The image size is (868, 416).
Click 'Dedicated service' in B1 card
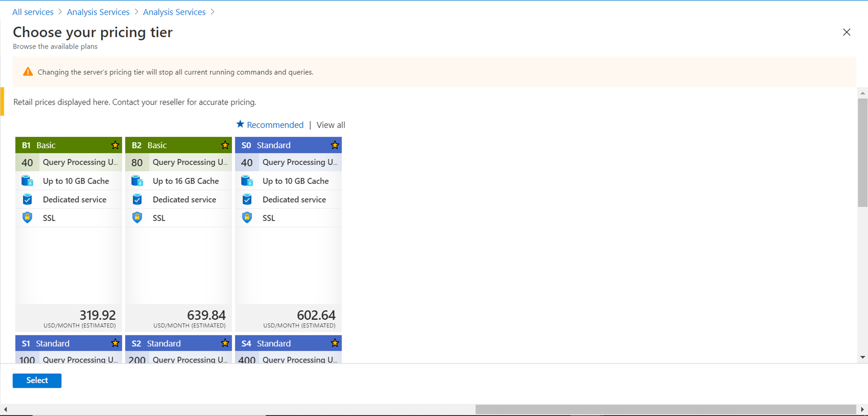75,200
